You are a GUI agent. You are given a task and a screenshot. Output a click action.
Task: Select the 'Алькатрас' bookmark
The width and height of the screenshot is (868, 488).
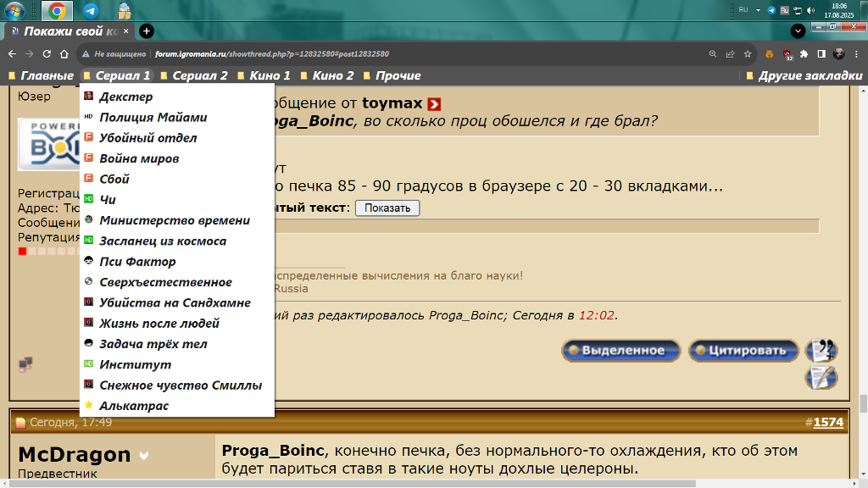click(177, 406)
